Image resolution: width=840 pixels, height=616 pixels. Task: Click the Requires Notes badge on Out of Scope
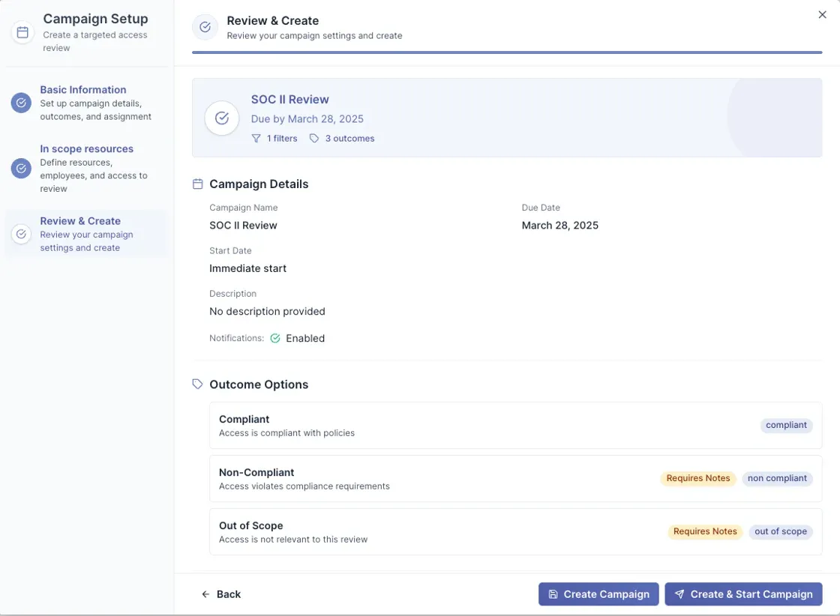[704, 531]
